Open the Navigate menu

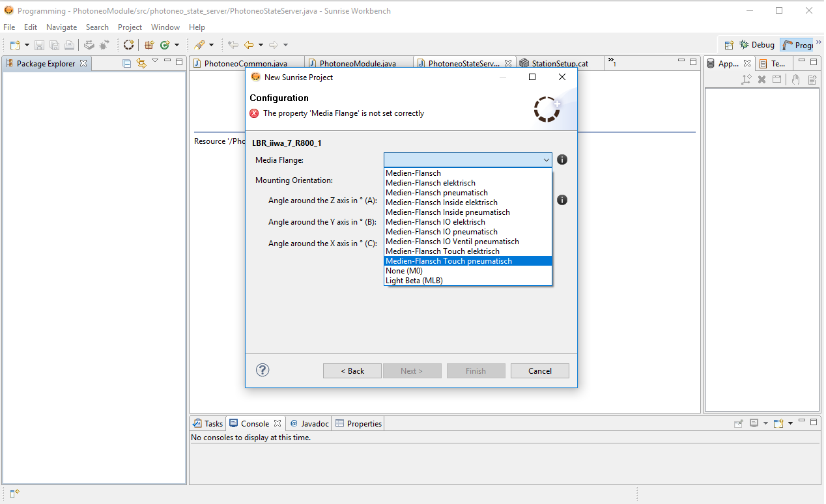pyautogui.click(x=61, y=27)
